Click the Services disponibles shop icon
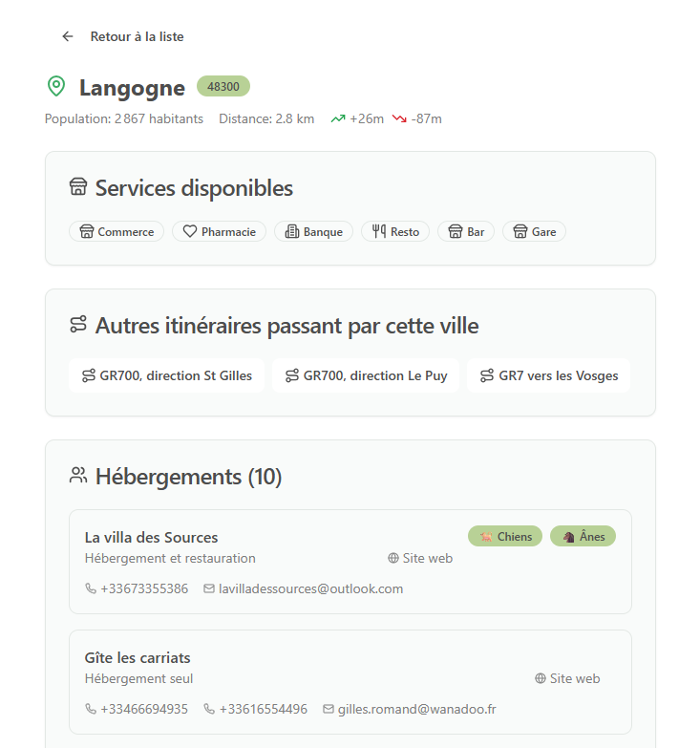700x748 pixels. pos(78,187)
